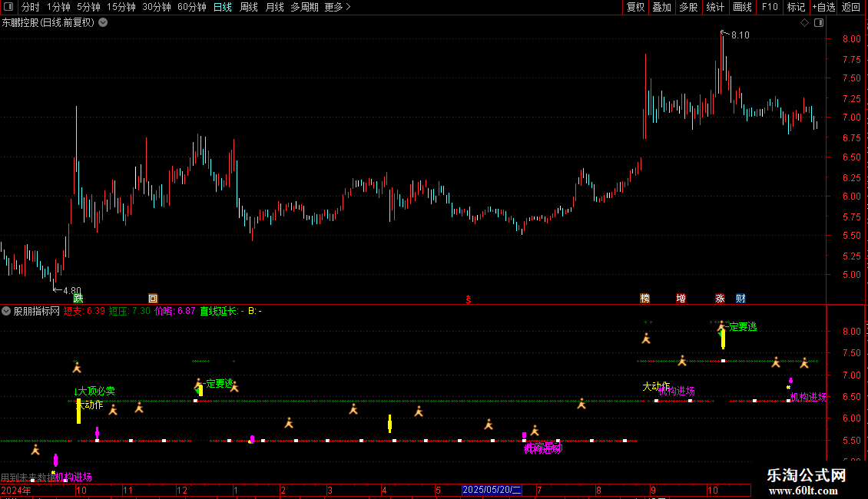Click the 2024年 label on time axis
The height and width of the screenshot is (499, 868).
coord(16,490)
